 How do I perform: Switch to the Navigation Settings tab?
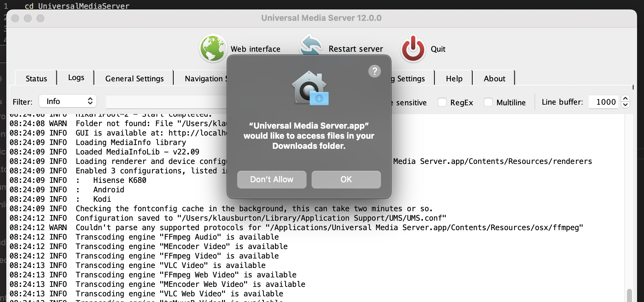tap(205, 78)
